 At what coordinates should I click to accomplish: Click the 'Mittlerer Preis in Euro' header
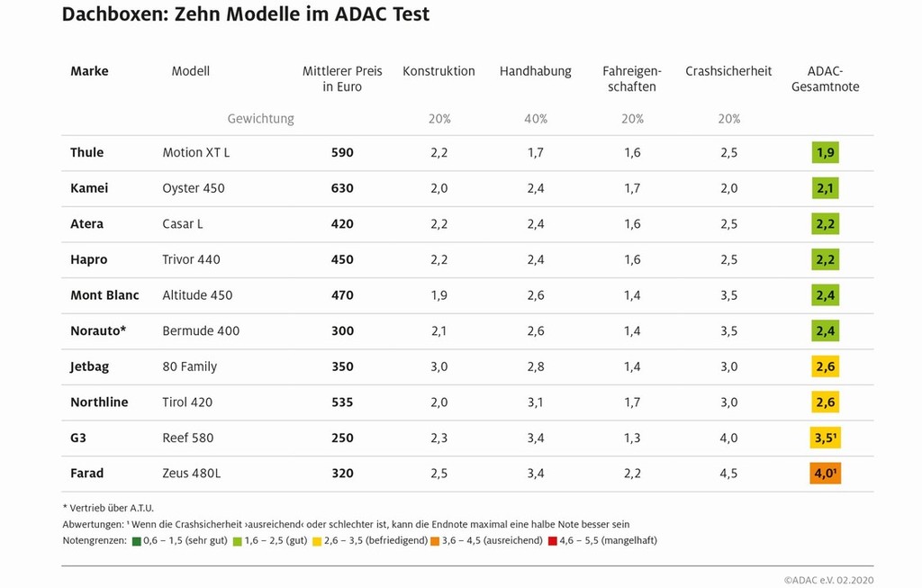pyautogui.click(x=342, y=79)
